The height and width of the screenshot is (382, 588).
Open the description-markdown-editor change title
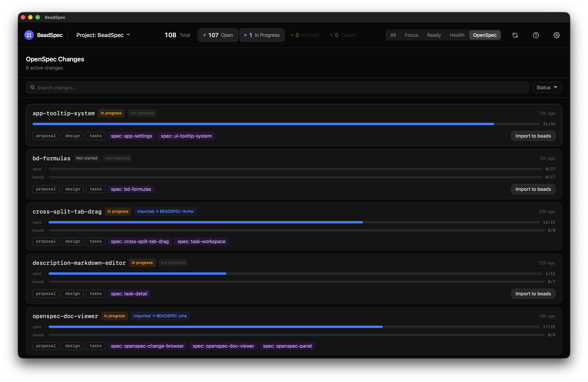79,263
